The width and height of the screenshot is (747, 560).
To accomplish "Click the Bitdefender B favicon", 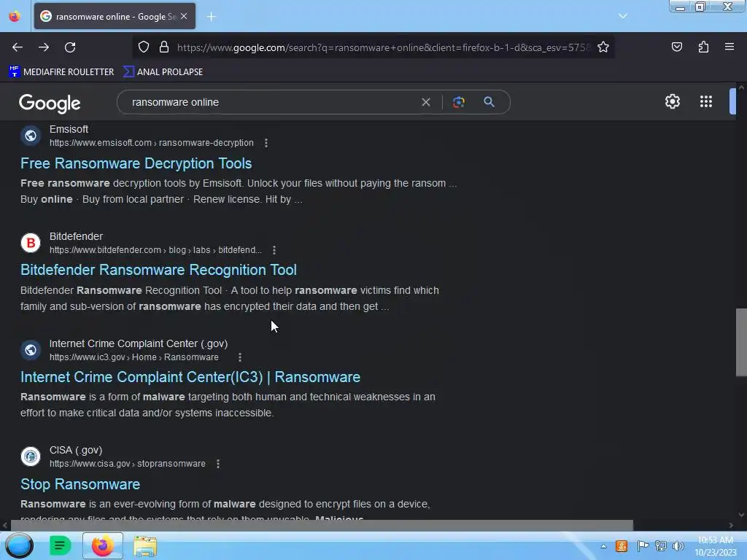I will pyautogui.click(x=31, y=243).
